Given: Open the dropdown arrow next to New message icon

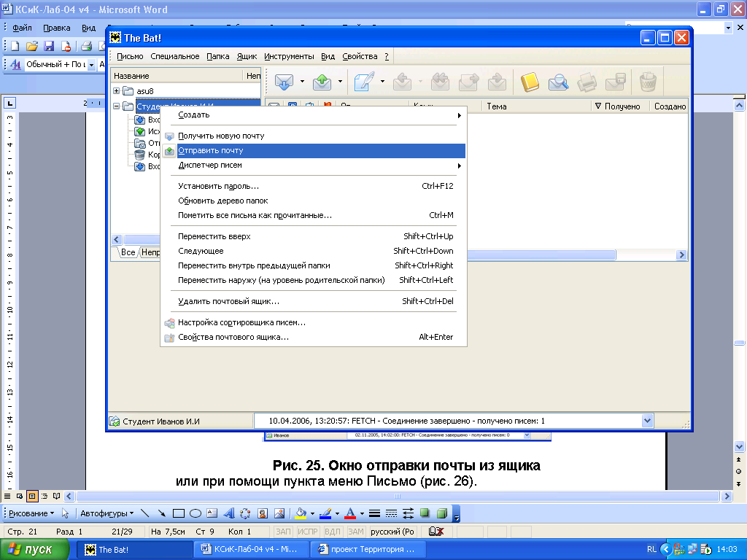Looking at the screenshot, I should pyautogui.click(x=382, y=82).
